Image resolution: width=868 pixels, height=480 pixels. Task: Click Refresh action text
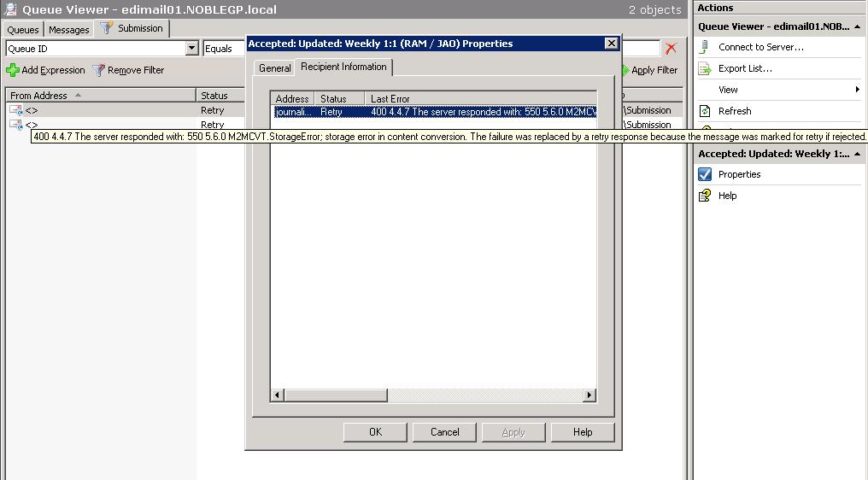pos(735,111)
